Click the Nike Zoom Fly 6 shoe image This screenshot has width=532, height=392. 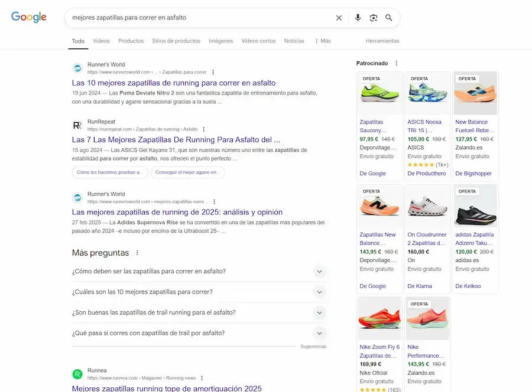coord(379,319)
